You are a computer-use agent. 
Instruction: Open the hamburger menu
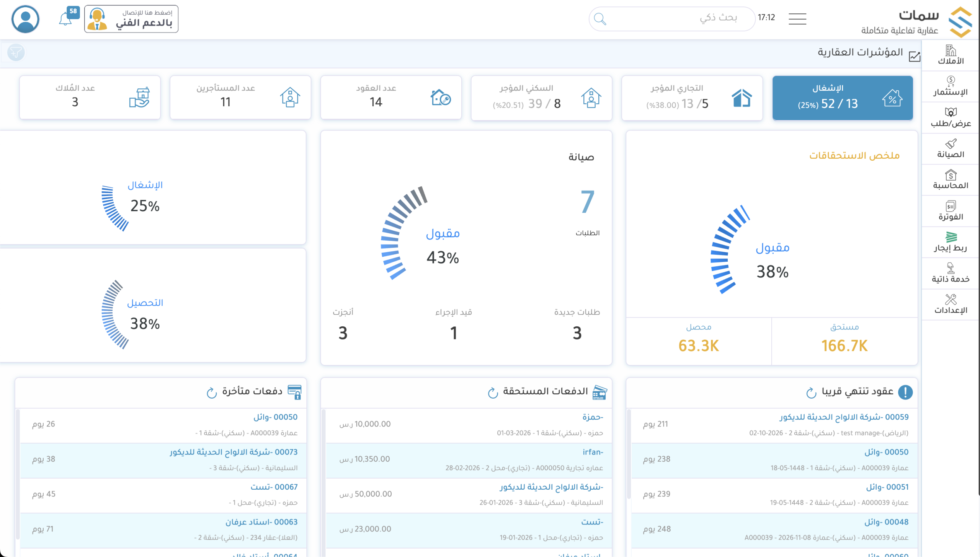[x=797, y=19]
